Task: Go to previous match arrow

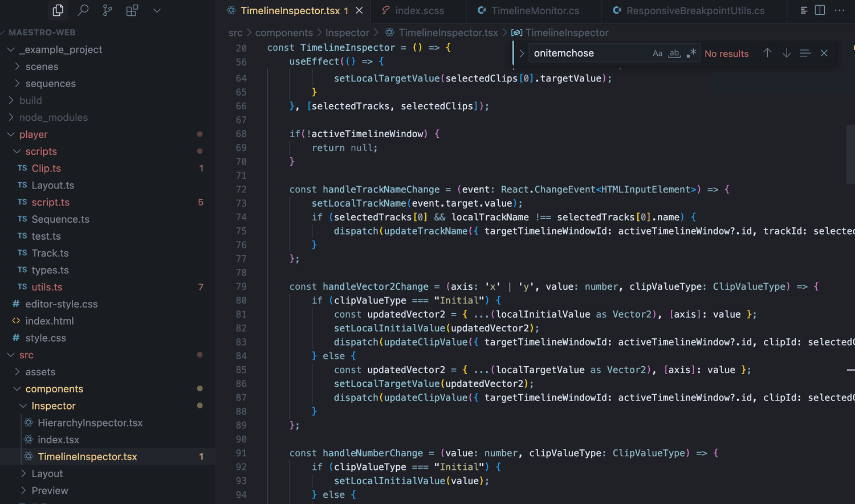Action: point(767,53)
